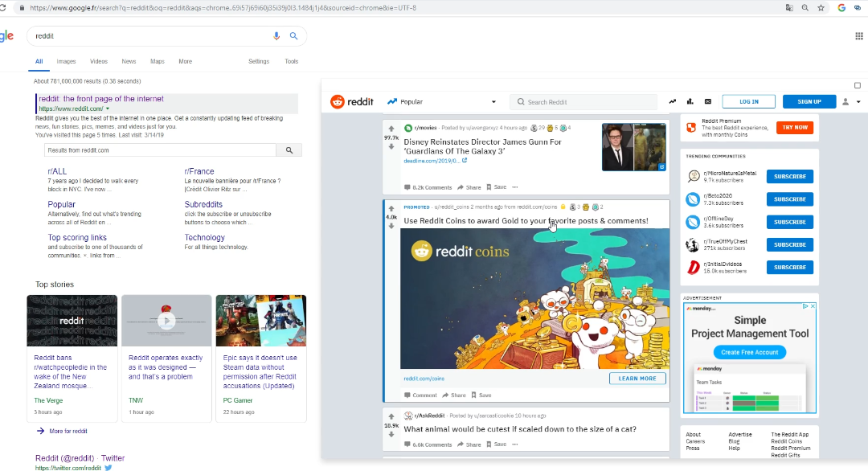Open the More search category menu
This screenshot has height=471, width=868.
click(x=186, y=61)
